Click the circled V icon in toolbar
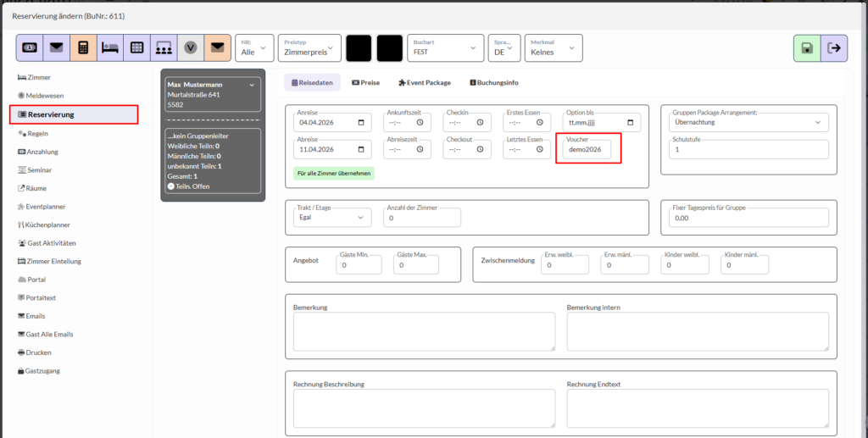 pyautogui.click(x=191, y=47)
